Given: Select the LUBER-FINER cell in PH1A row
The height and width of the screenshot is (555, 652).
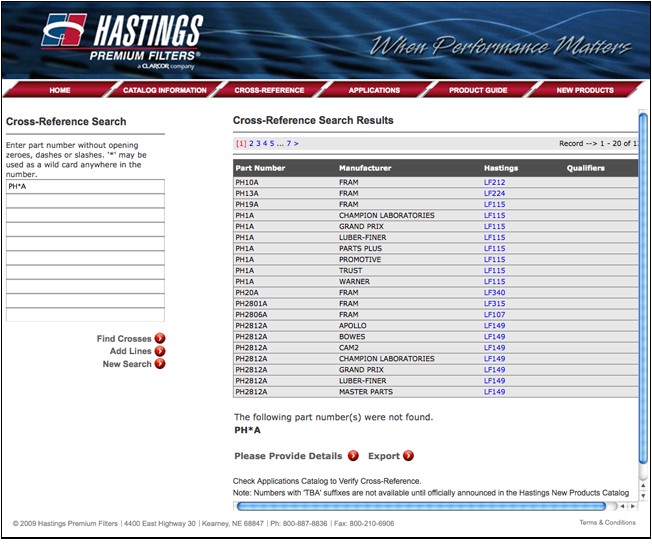Looking at the screenshot, I should click(x=363, y=237).
